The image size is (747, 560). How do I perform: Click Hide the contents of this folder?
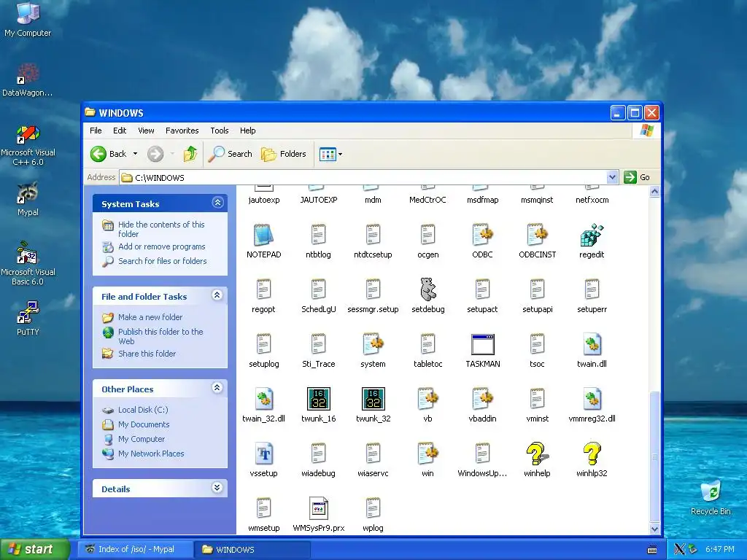pyautogui.click(x=161, y=229)
